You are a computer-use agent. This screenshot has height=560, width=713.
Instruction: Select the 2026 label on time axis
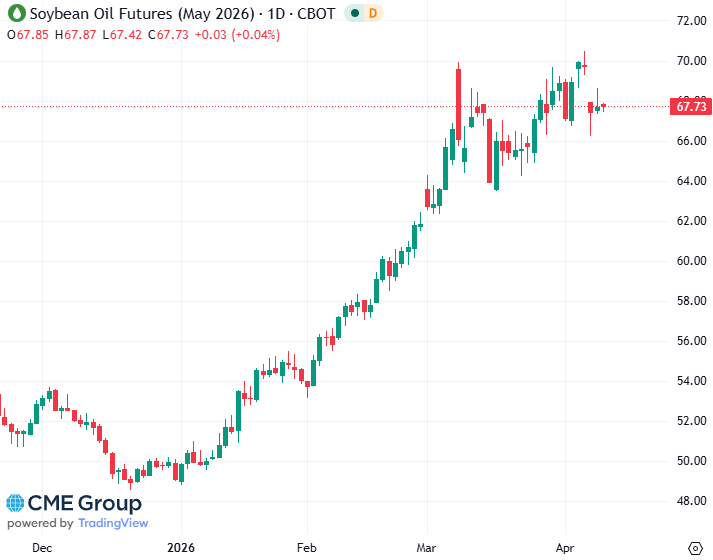(x=180, y=548)
